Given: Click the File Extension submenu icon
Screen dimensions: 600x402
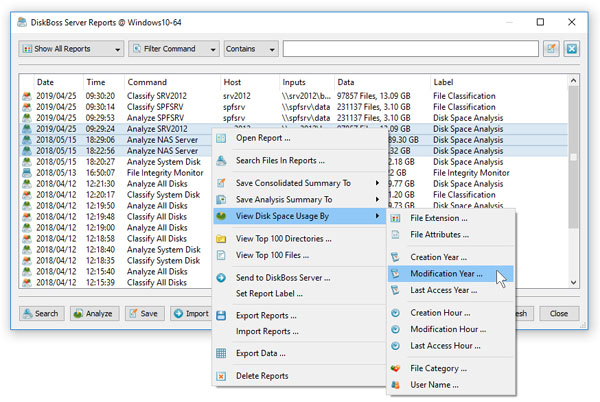Looking at the screenshot, I should click(x=396, y=218).
